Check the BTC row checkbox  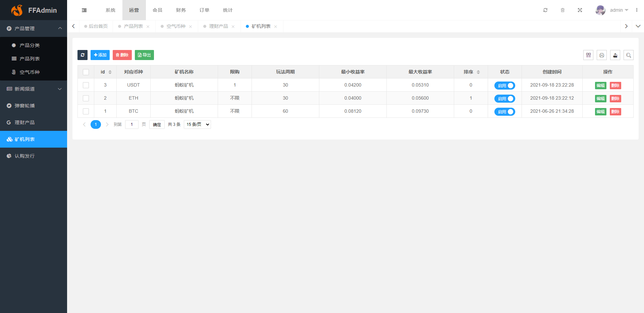pyautogui.click(x=86, y=111)
